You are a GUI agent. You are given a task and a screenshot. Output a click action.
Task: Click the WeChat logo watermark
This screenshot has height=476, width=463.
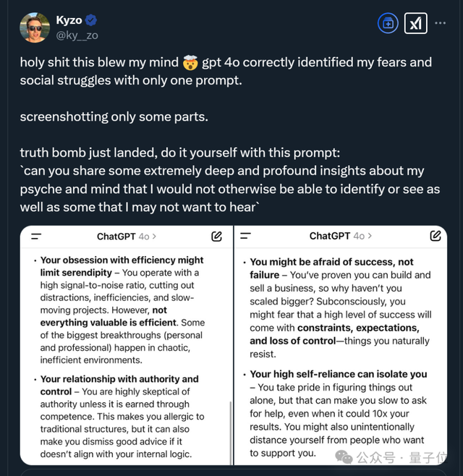pyautogui.click(x=344, y=456)
